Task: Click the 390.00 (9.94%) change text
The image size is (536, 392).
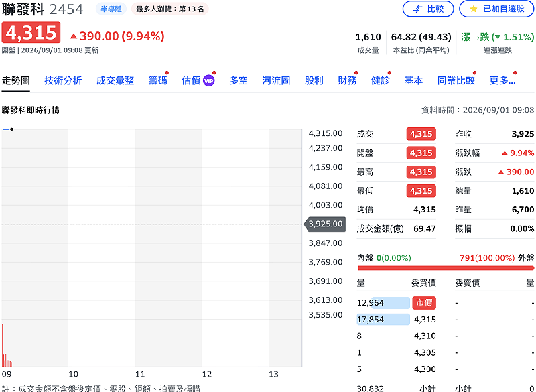Action: click(x=118, y=36)
